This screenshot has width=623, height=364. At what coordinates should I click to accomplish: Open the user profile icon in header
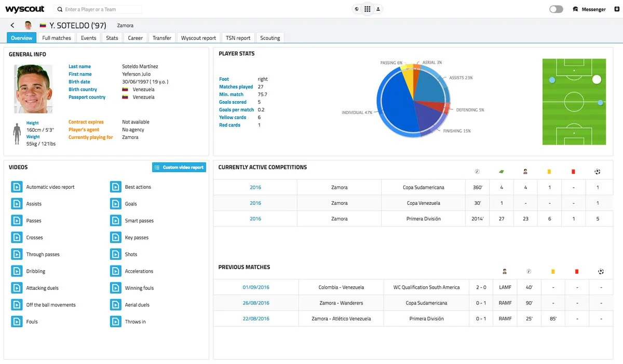click(378, 9)
